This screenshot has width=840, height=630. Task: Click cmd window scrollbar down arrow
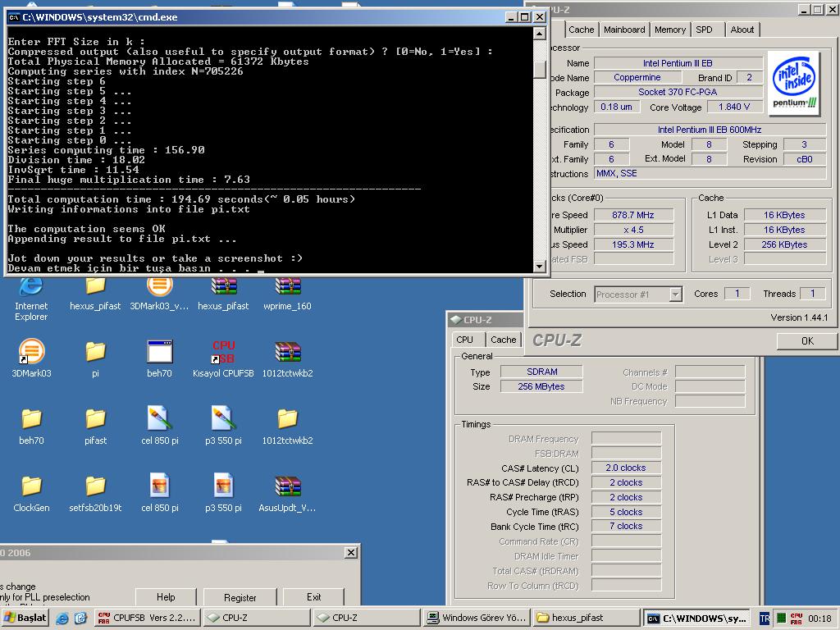tap(540, 266)
